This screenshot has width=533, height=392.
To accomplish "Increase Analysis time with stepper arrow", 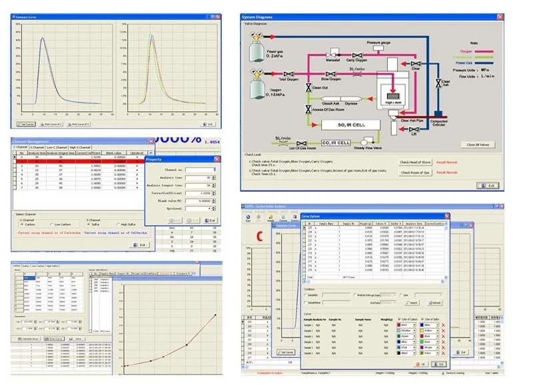I will pos(213,176).
